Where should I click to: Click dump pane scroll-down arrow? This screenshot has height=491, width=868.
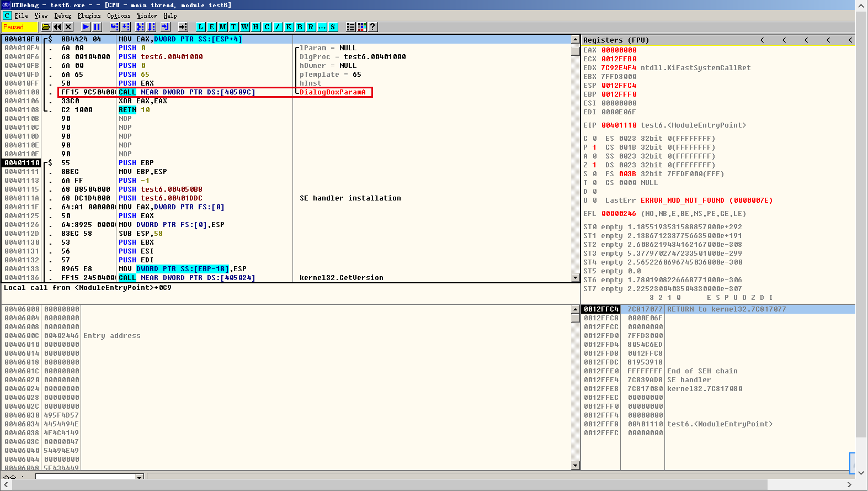[576, 466]
